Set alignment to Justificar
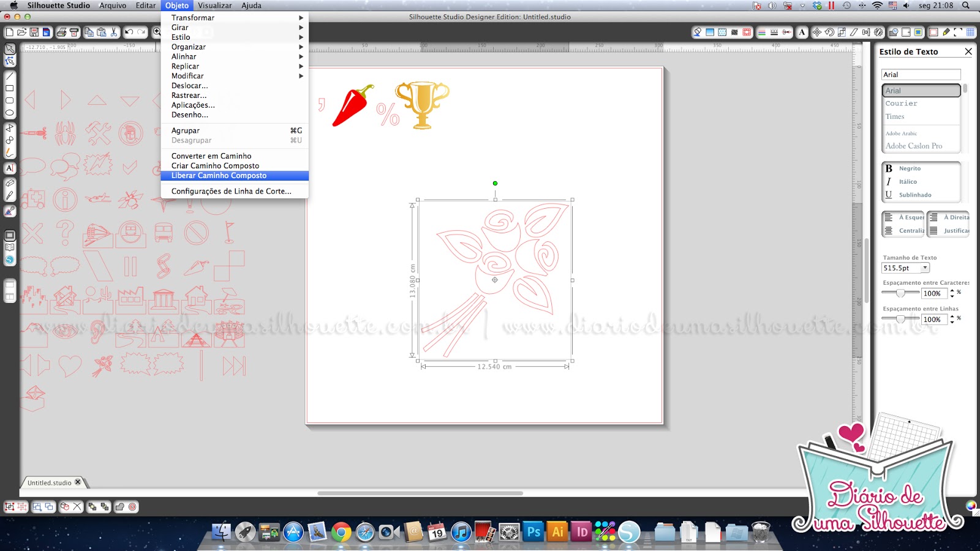The image size is (980, 551). 948,231
